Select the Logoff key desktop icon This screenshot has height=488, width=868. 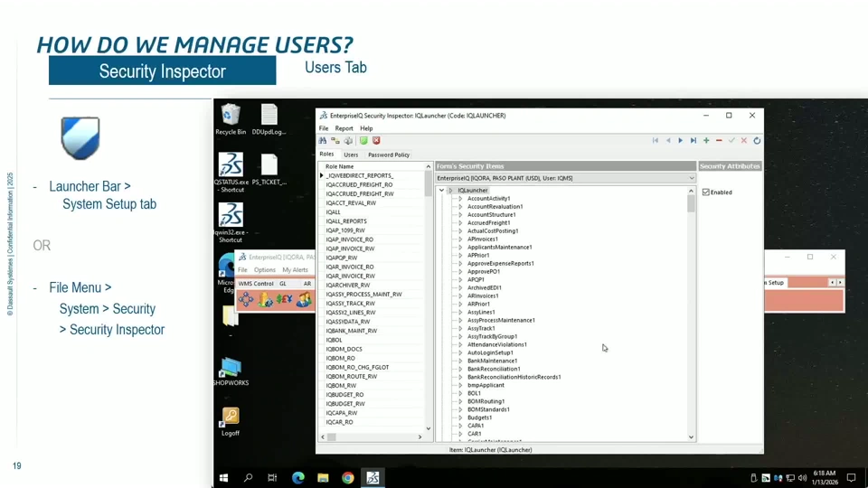click(x=231, y=422)
